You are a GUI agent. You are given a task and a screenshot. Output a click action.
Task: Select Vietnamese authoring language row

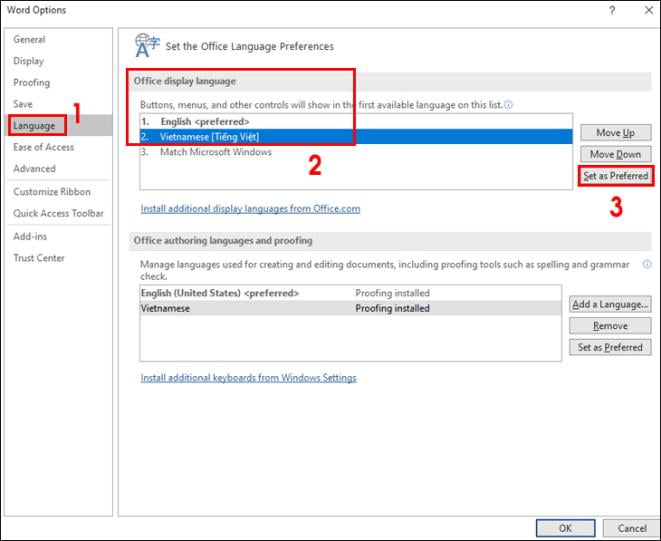click(350, 308)
